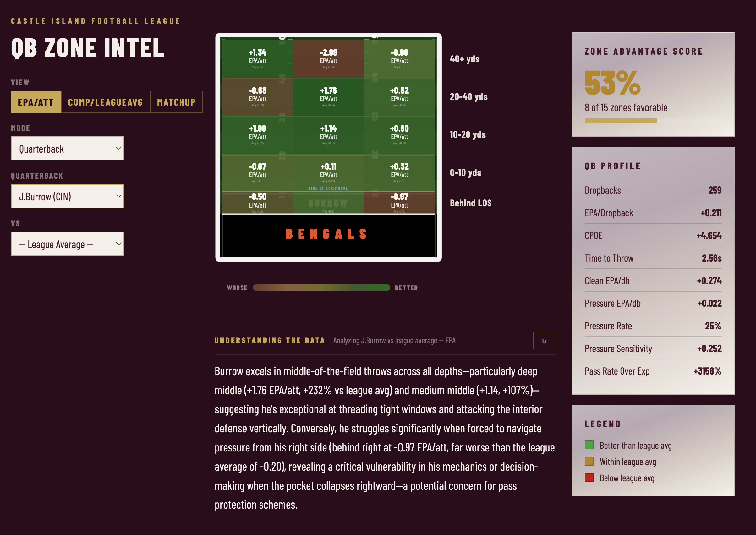Open the VS League Average dropdown
Screen dimensions: 756x535
(68, 244)
